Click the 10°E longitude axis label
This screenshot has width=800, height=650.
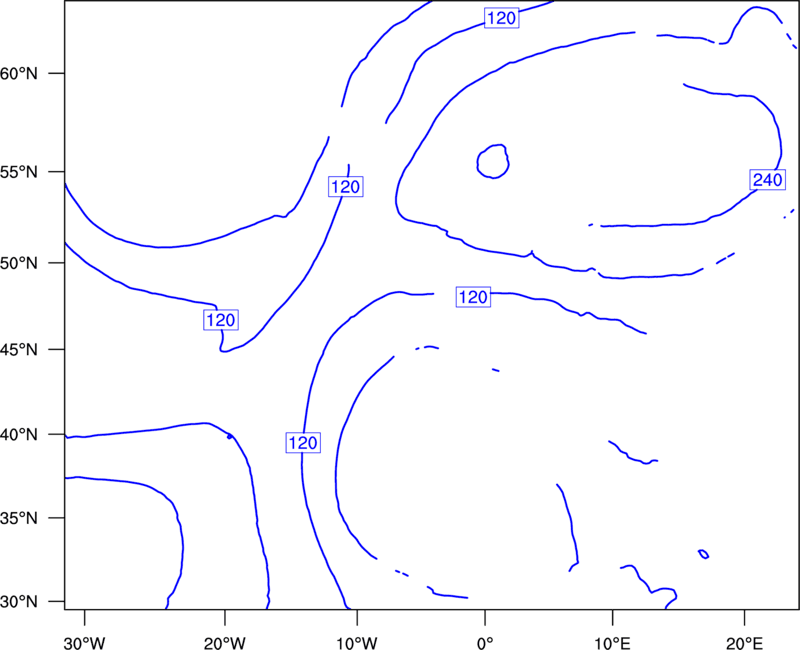(612, 643)
